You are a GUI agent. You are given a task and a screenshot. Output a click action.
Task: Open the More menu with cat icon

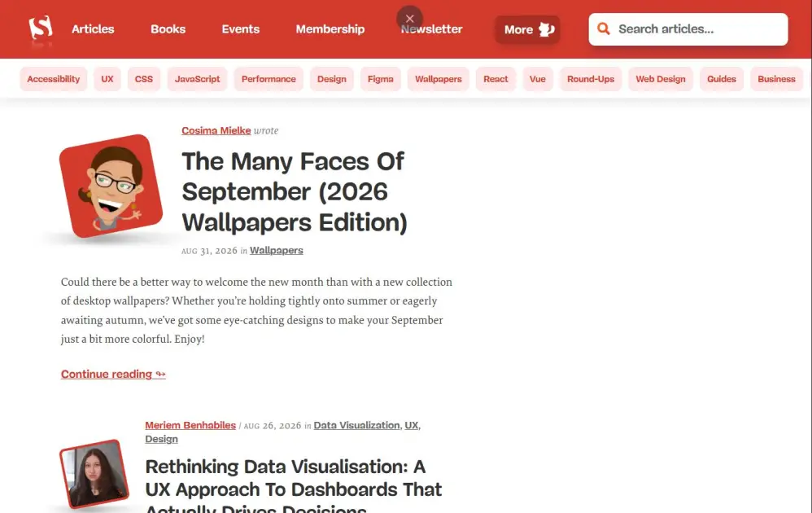click(x=527, y=29)
